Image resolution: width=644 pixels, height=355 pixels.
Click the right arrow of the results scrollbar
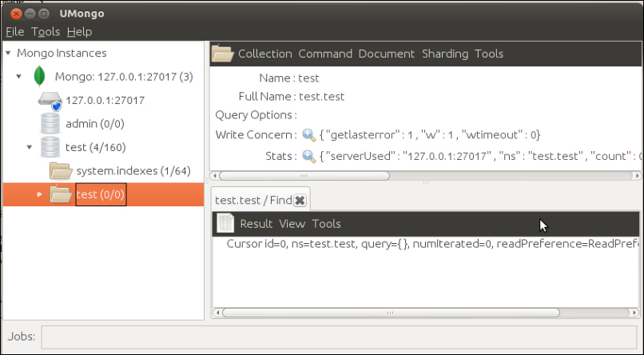(x=635, y=313)
